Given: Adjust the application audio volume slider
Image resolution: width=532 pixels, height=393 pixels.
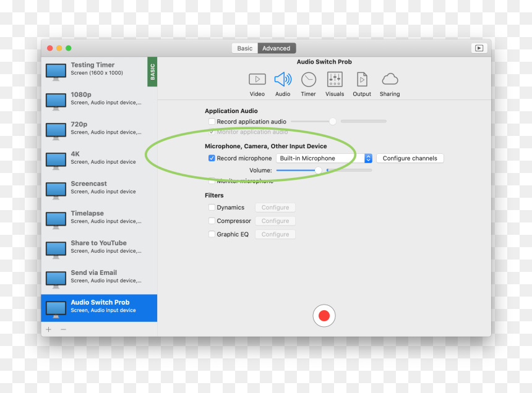Looking at the screenshot, I should coord(333,121).
